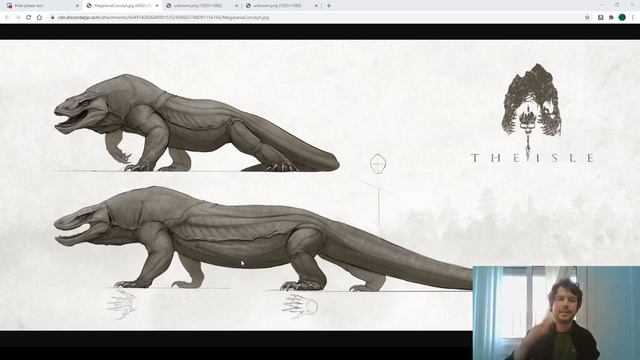Switch to the first unknown.png tab
Viewport: 640px width, 360px height.
click(x=202, y=6)
